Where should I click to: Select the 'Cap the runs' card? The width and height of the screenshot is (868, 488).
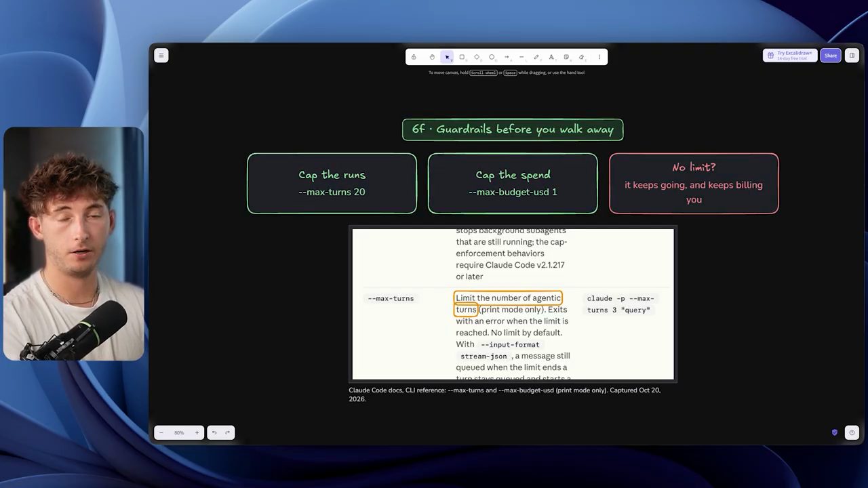pos(332,184)
